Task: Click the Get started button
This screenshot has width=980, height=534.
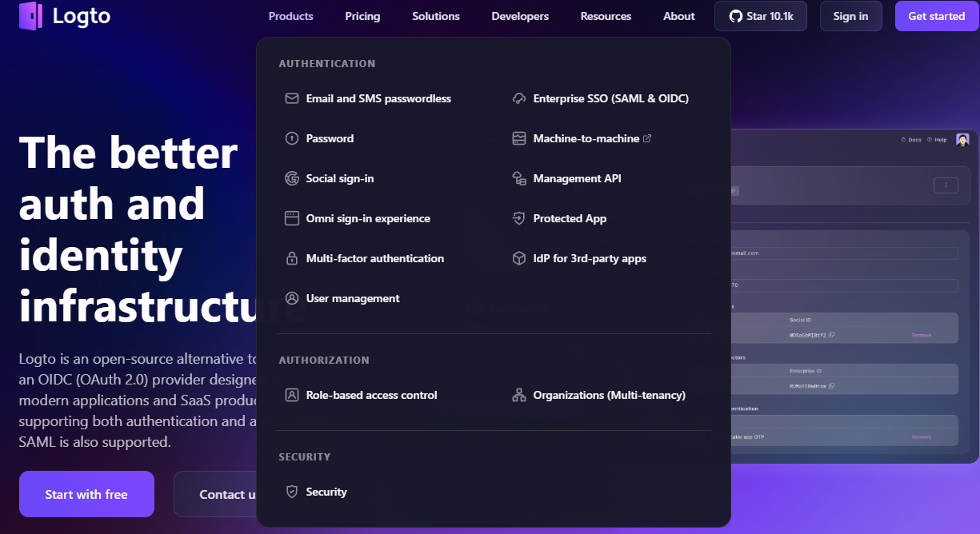Action: click(936, 16)
